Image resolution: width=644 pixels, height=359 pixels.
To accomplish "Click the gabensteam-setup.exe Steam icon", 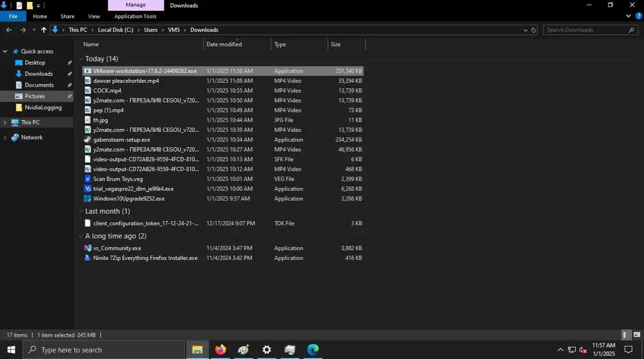I will [88, 140].
